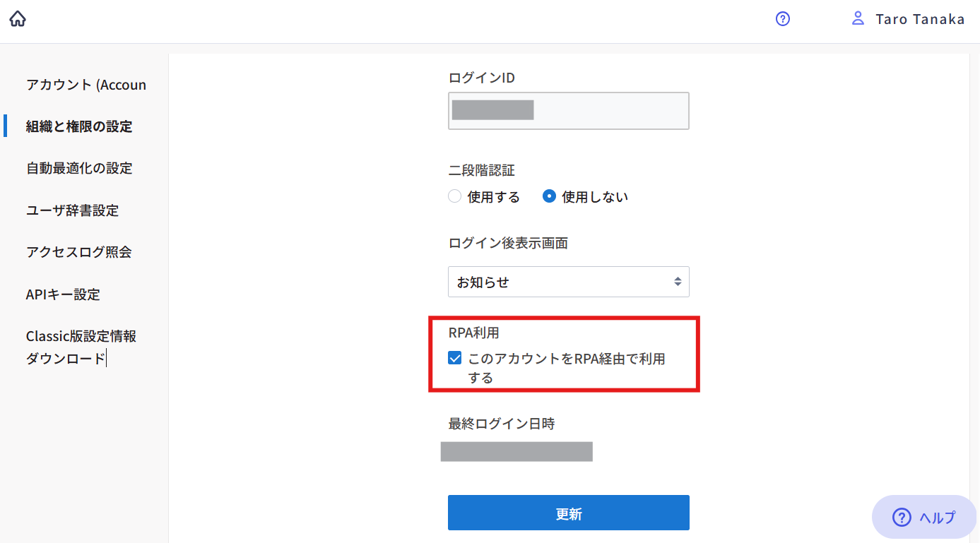The width and height of the screenshot is (980, 543).
Task: Uncheck the RPA経由で利用する checkbox
Action: click(x=455, y=359)
